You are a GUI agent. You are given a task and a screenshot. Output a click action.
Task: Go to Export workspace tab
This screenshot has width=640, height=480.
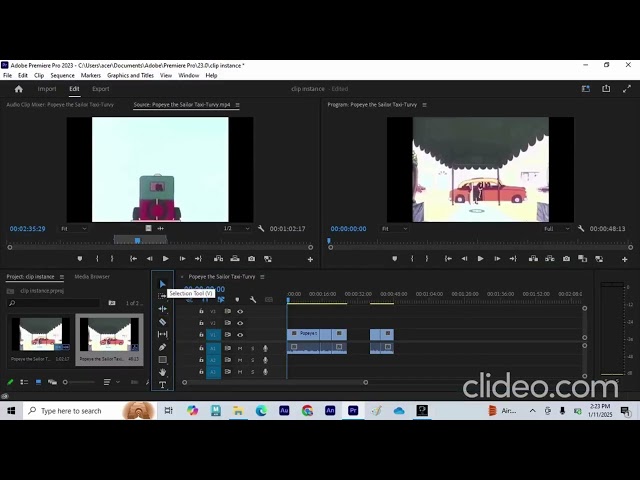[x=100, y=89]
